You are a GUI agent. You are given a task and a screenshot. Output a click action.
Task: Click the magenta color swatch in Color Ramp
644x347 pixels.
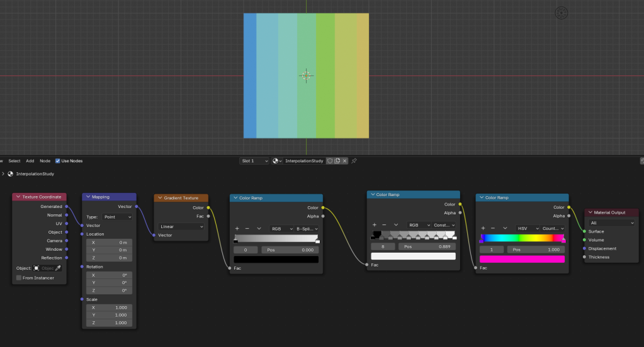(522, 259)
